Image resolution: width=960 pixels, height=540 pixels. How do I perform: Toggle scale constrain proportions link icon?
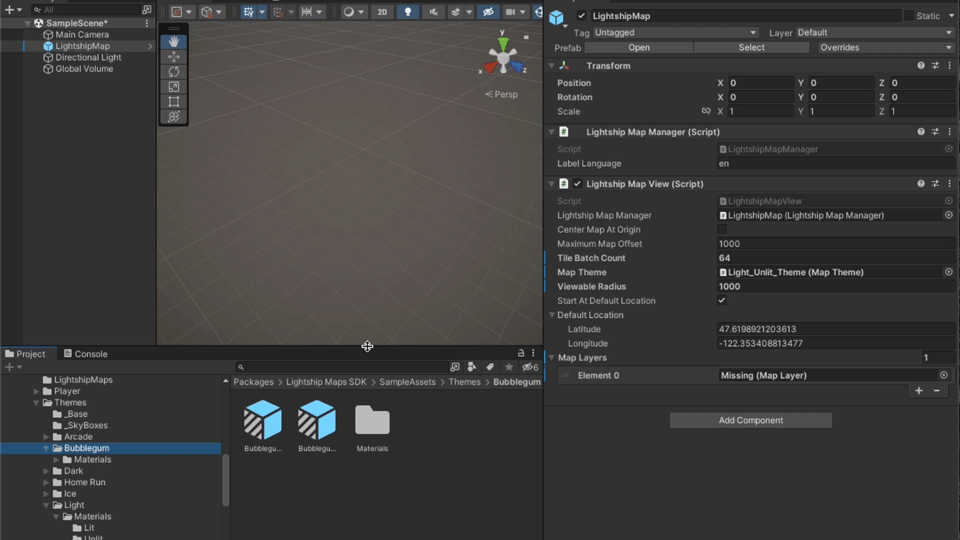click(706, 111)
